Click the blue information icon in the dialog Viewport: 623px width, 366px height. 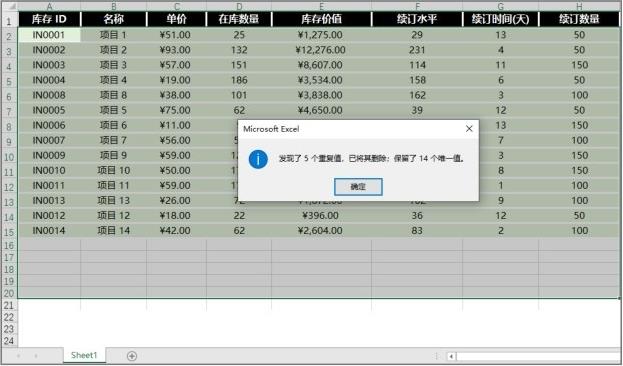258,159
